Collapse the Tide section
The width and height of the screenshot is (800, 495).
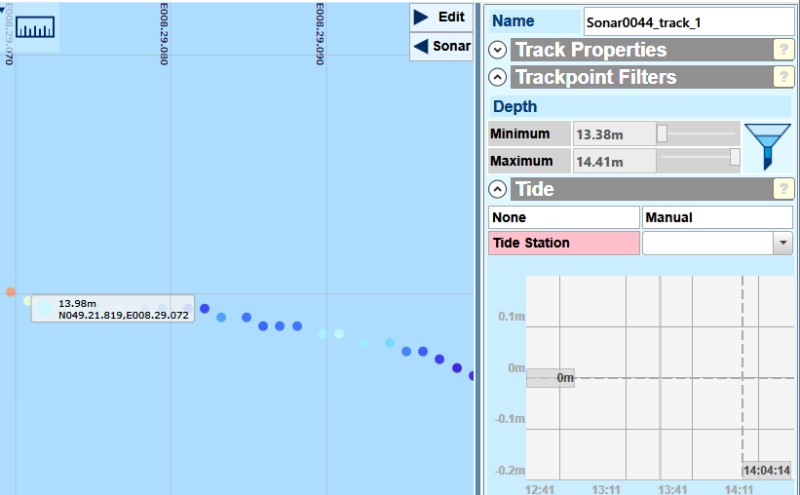[x=498, y=189]
